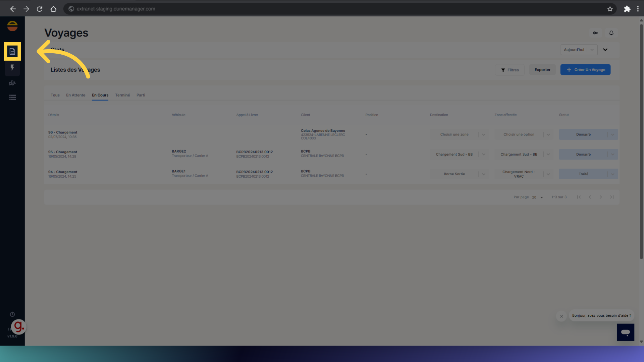Open the lightning bolt sidebar icon

click(12, 68)
